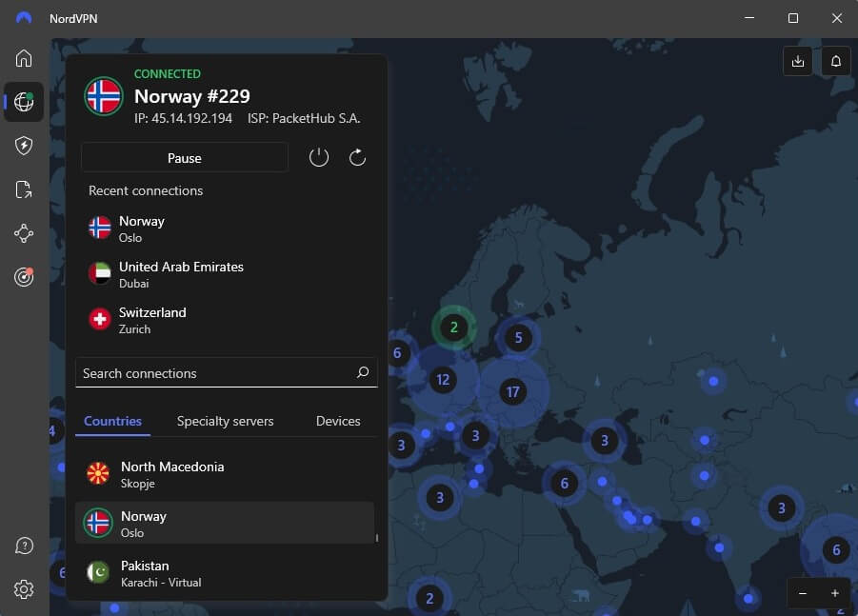858x616 pixels.
Task: Open the file sharing sidebar icon
Action: pyautogui.click(x=24, y=189)
